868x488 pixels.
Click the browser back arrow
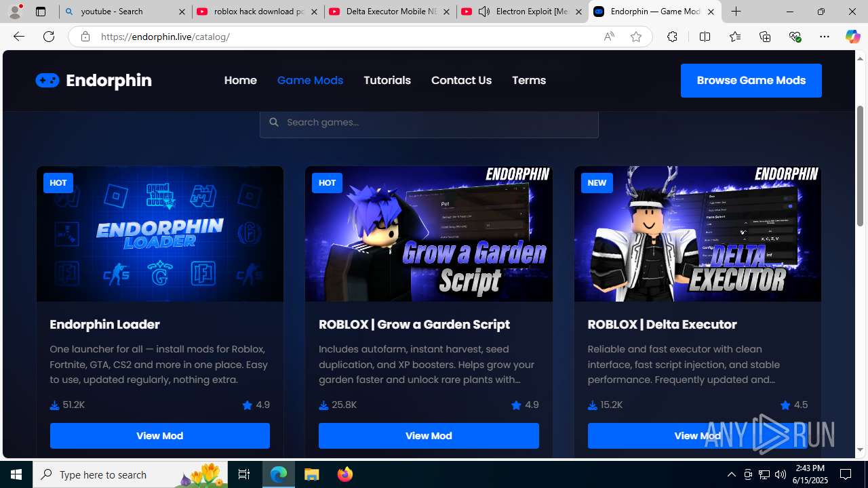tap(18, 37)
